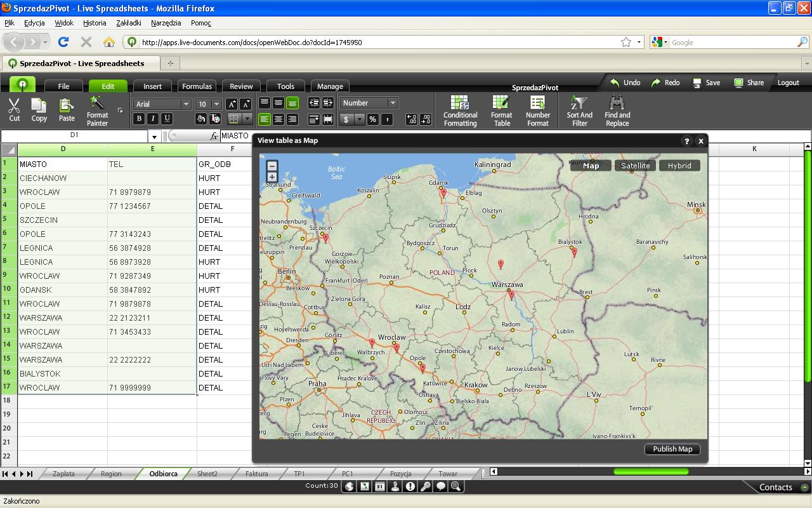Click the key icon in status bar
Viewport: 812px width, 508px height.
425,486
